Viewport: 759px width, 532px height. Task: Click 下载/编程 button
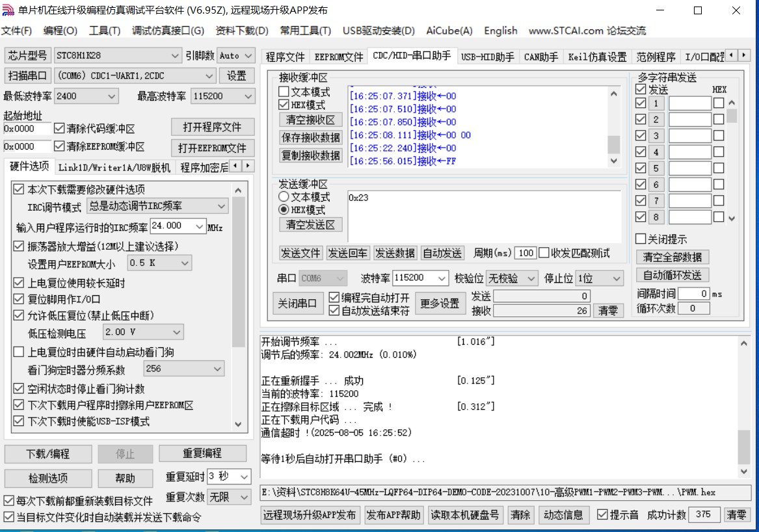pos(48,454)
